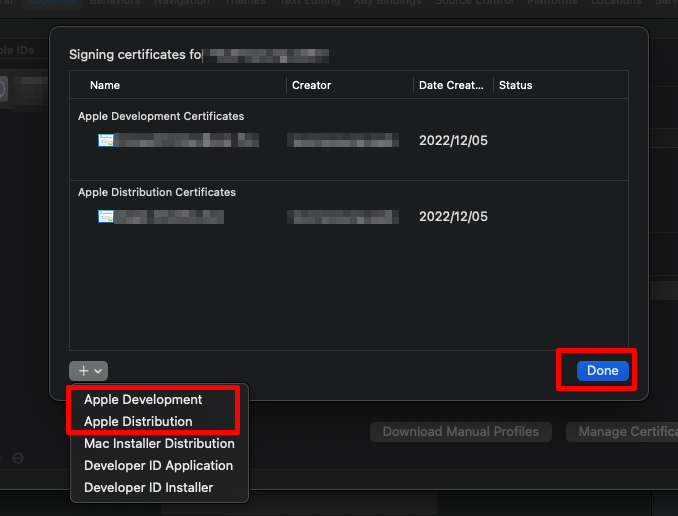Click the Manage Certificates button

[x=623, y=432]
